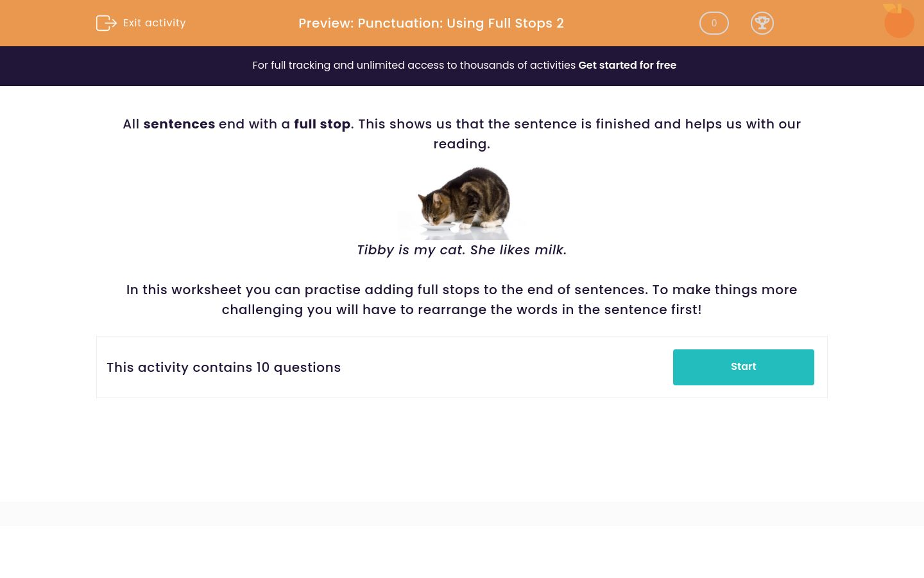Viewport: 924px width, 578px height.
Task: Click the full stop bold text
Action: tap(322, 124)
